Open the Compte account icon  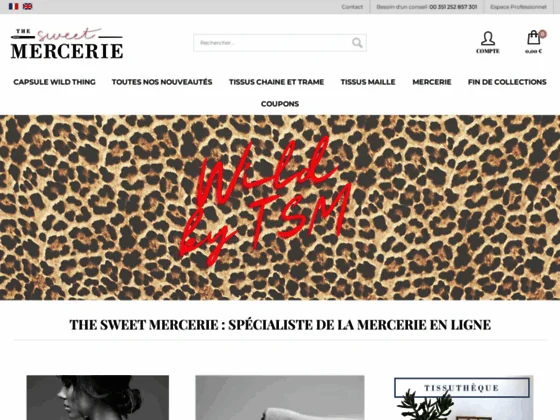[488, 42]
